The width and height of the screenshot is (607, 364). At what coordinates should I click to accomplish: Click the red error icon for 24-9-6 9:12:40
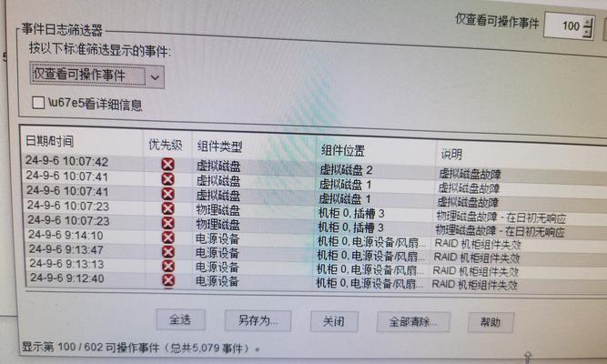[168, 280]
